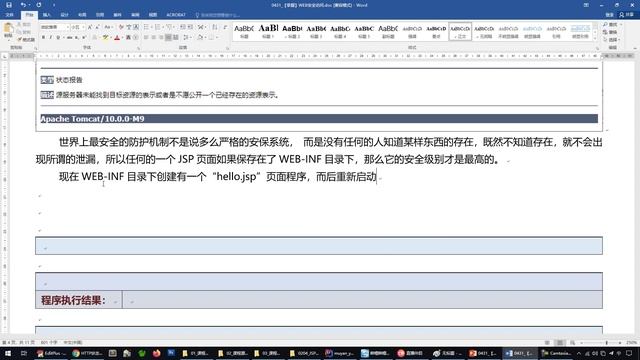
Task: Click the Share button at top right
Action: (x=627, y=15)
